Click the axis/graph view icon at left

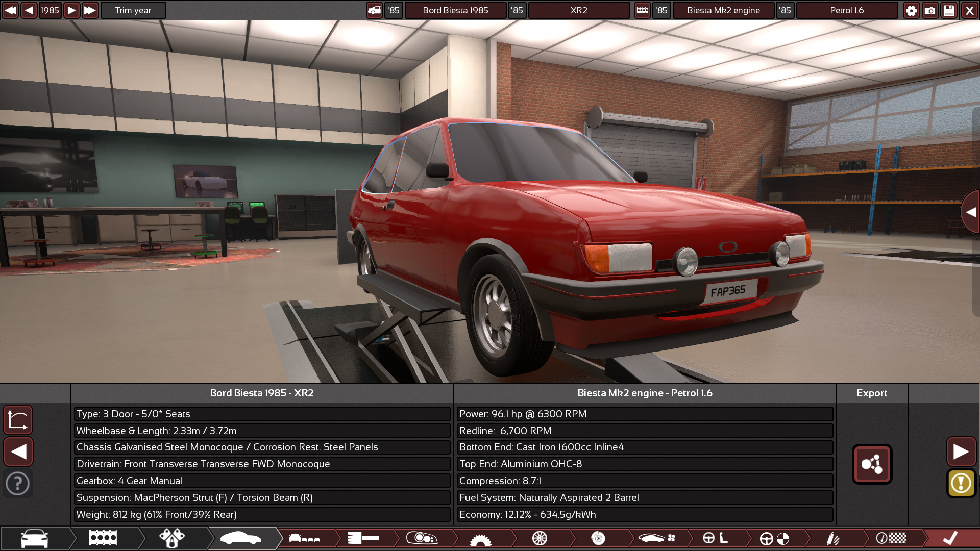coord(18,420)
